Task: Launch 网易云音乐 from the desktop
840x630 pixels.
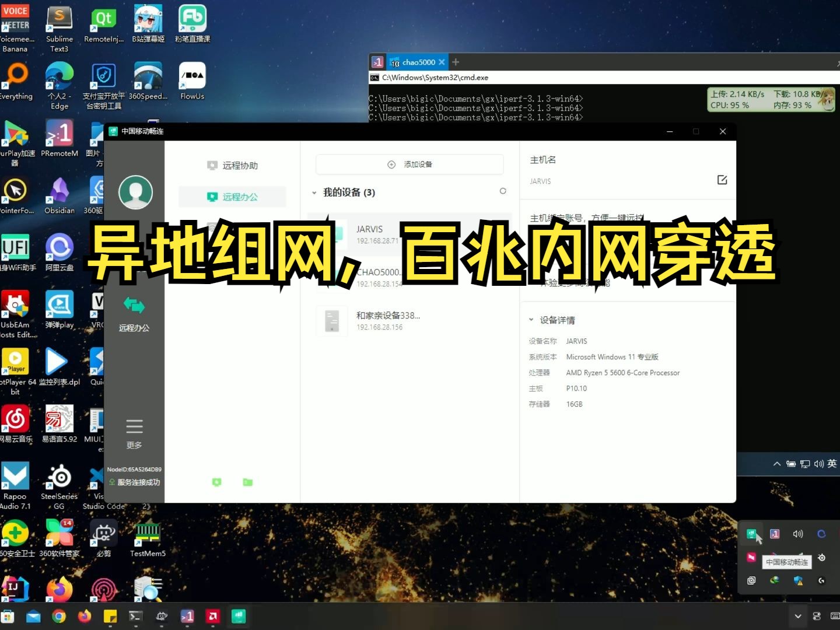Action: 16,424
